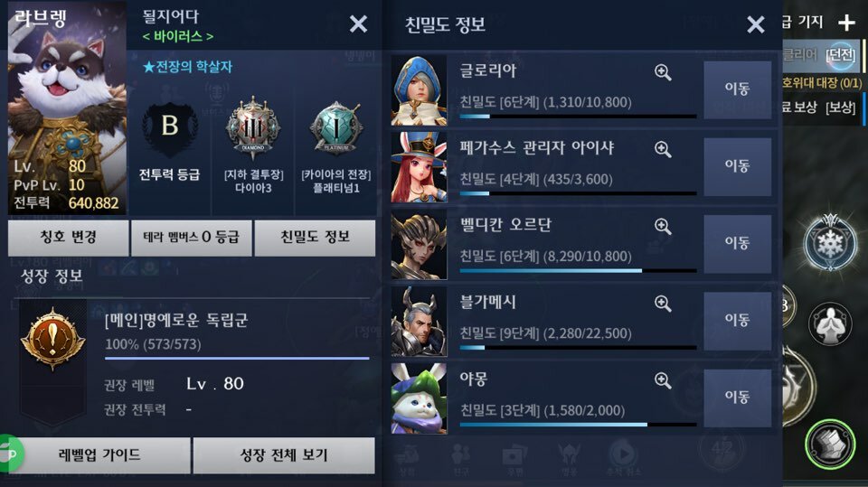Expand the quest list with plus icon
Screen dimensions: 868x487
pos(846,23)
